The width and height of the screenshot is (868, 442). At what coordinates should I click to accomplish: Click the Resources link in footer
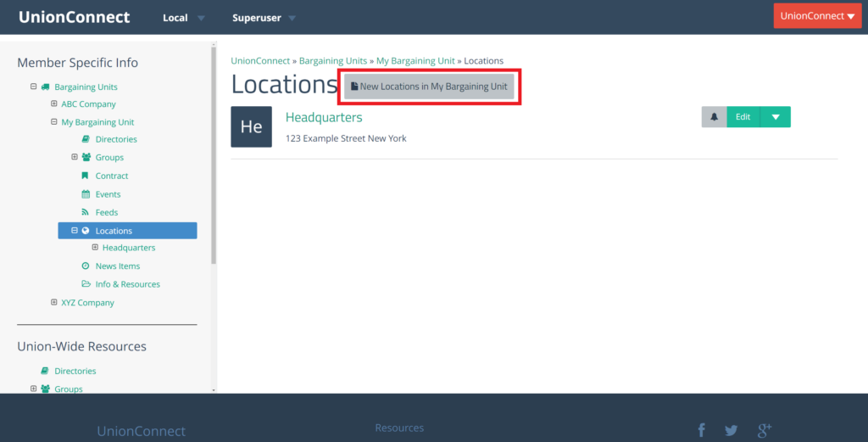pos(399,428)
